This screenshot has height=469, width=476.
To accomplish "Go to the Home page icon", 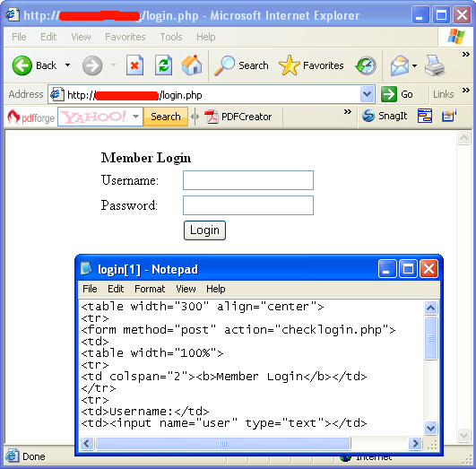I will click(x=192, y=65).
